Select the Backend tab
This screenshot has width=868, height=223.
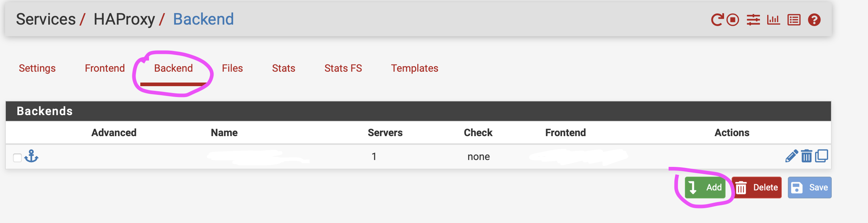pyautogui.click(x=173, y=68)
